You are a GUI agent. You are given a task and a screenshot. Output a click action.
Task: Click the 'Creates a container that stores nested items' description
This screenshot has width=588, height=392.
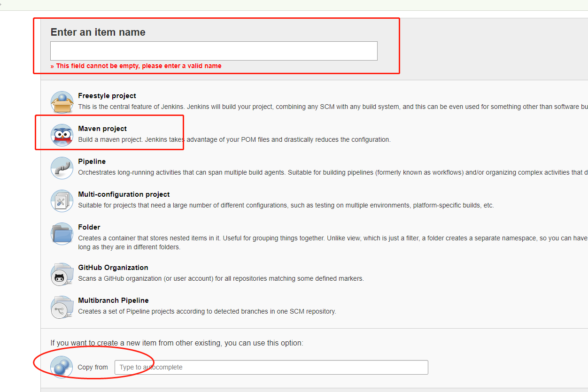pyautogui.click(x=333, y=242)
